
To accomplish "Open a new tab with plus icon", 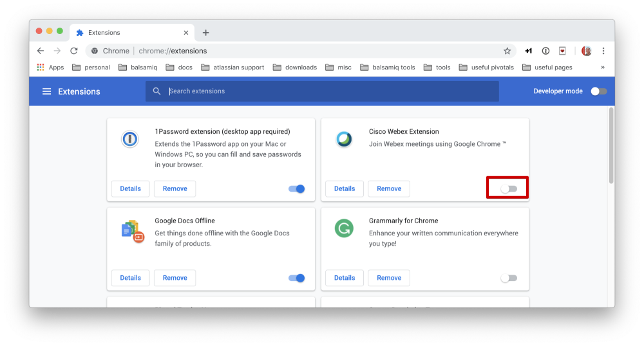I will click(206, 33).
